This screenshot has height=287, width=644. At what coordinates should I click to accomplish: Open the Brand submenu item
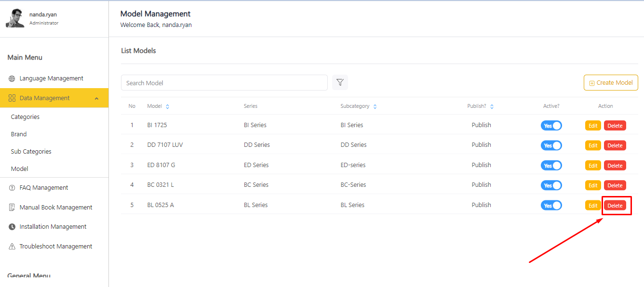point(19,134)
